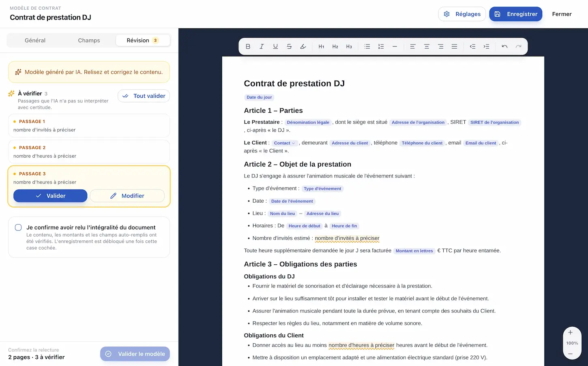Select the Révision tab
588x366 pixels.
(x=143, y=41)
